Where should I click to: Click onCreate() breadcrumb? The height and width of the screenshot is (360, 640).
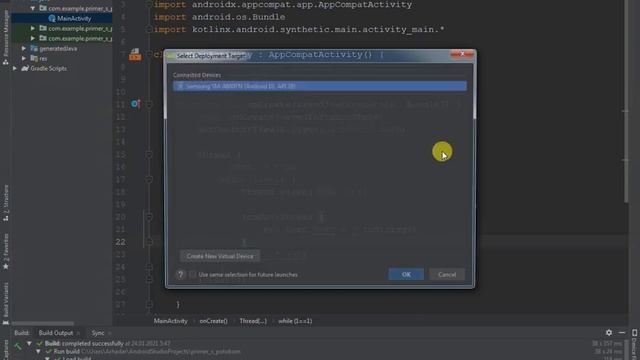coord(213,321)
